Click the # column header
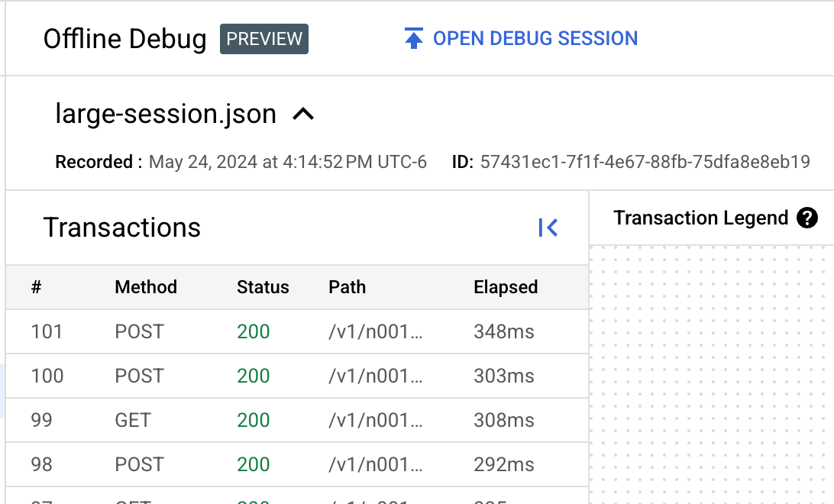 click(36, 287)
